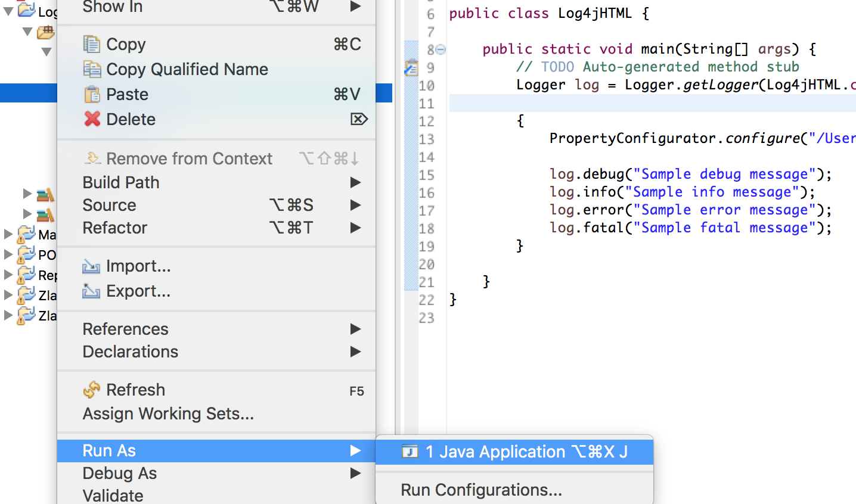Click the Paste icon next to Paste entry

click(94, 94)
